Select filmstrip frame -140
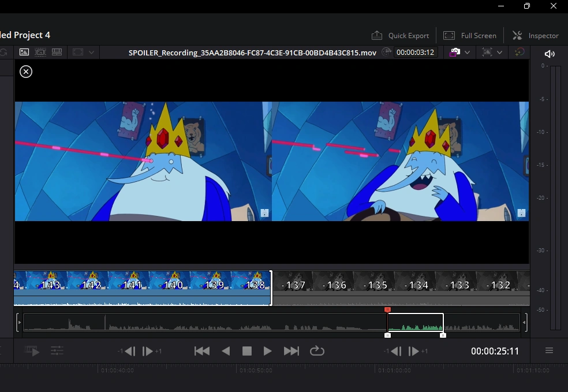Viewport: 568px width, 392px height. tap(170, 281)
